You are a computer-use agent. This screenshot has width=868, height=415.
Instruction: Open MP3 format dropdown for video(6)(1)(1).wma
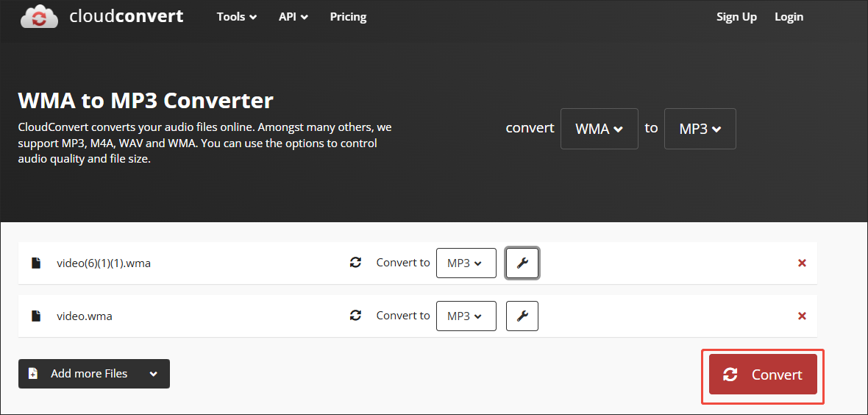pos(466,263)
